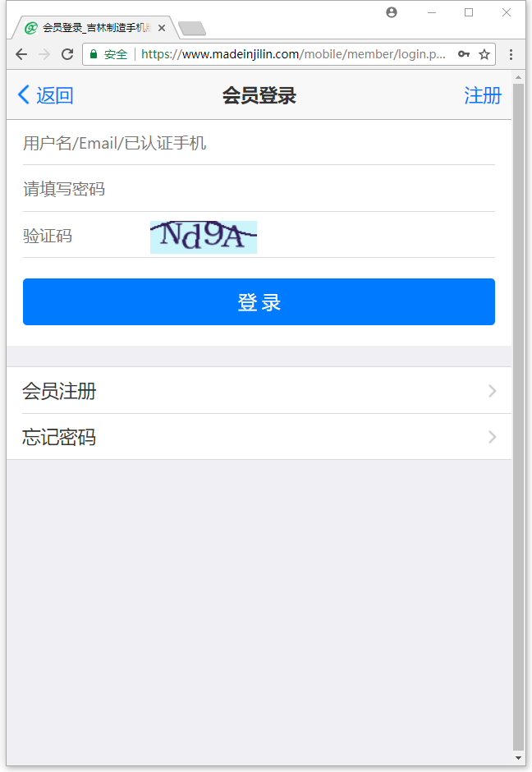Screen dimensions: 532x772
Task: Click the blue 登录 button
Action: click(x=259, y=301)
